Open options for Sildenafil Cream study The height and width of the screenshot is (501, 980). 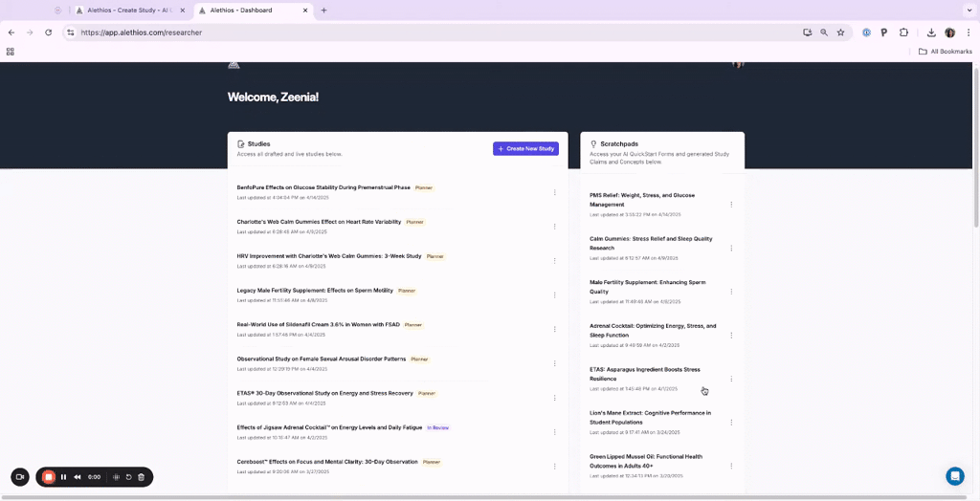[x=554, y=329]
